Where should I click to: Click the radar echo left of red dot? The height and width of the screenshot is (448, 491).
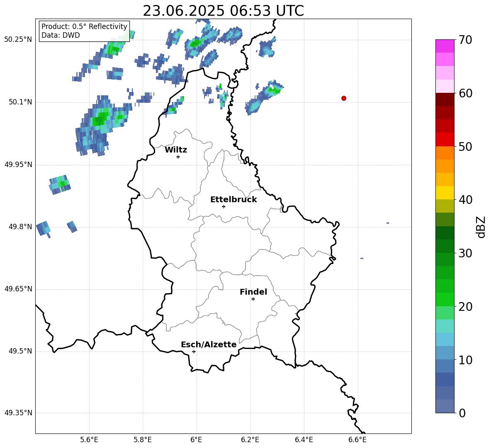point(264,97)
